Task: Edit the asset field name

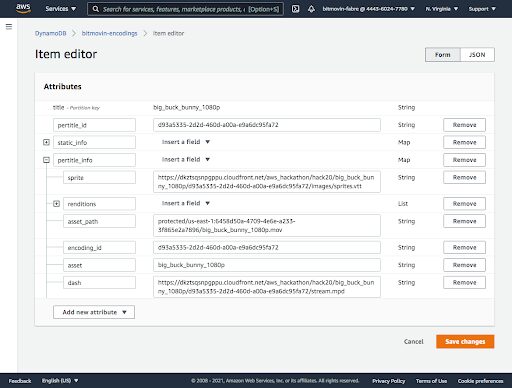Action: tap(99, 265)
